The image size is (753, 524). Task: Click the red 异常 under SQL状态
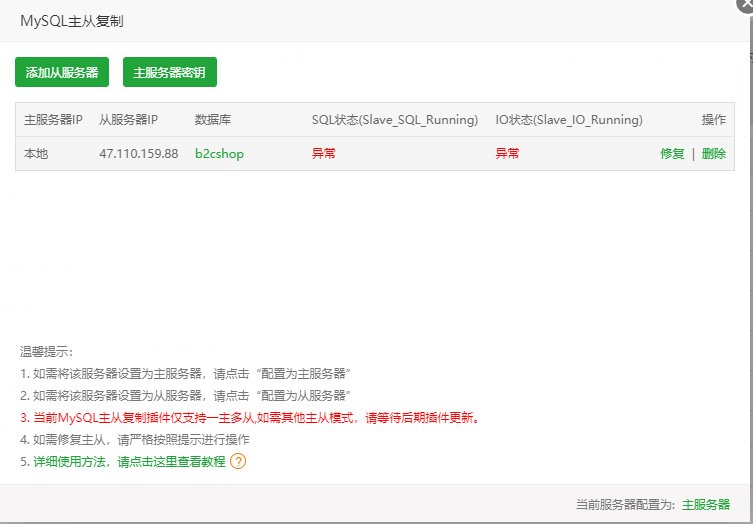[x=324, y=154]
